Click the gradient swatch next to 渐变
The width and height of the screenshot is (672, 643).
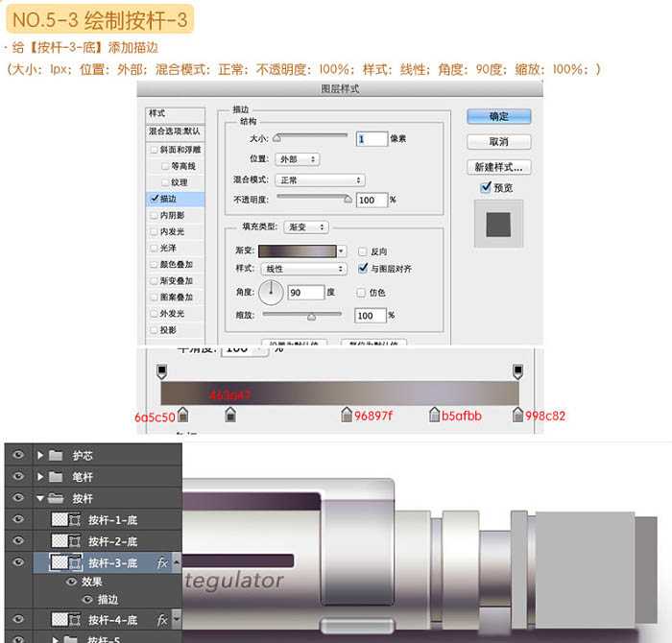click(x=297, y=251)
